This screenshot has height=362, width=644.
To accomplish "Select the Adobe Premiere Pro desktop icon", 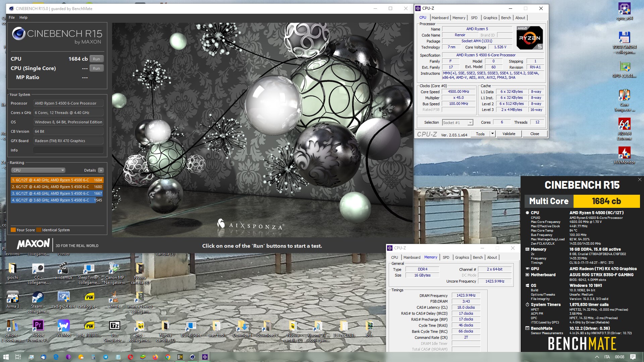I will [x=38, y=331].
